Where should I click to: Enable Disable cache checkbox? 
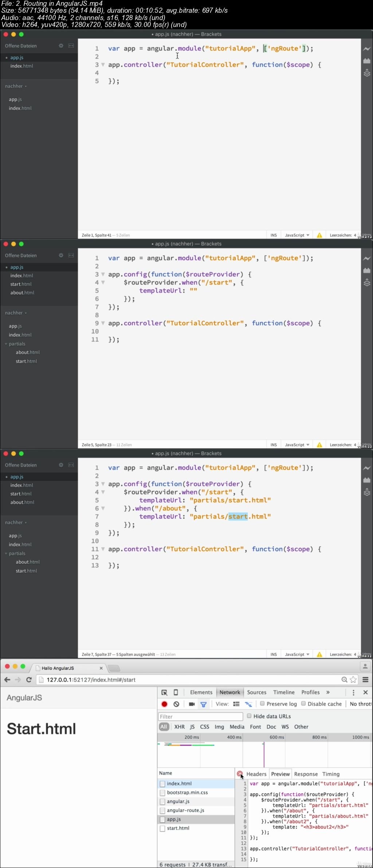point(303,704)
